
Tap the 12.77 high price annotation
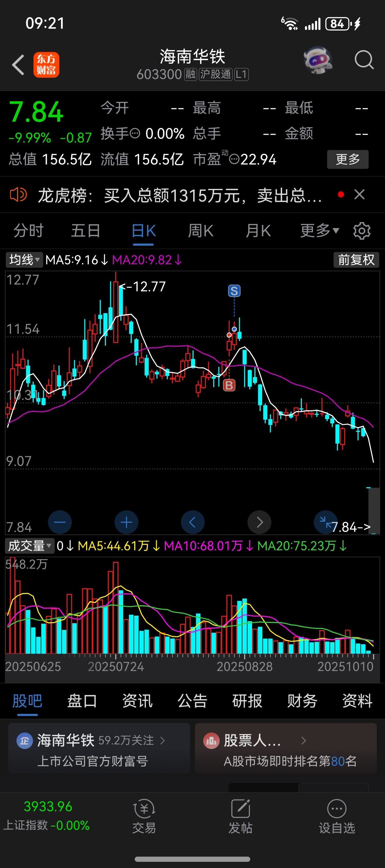click(142, 287)
